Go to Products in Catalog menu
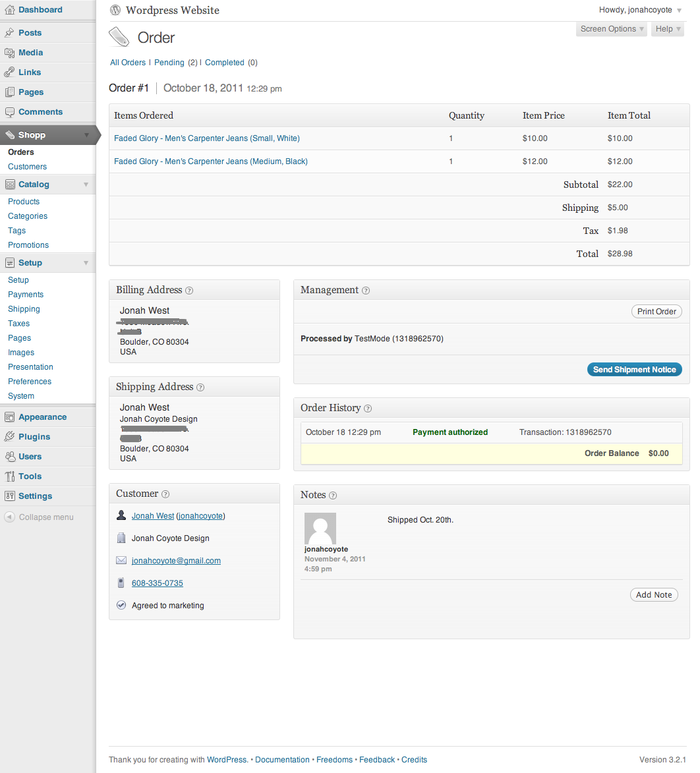700x773 pixels. [x=24, y=202]
